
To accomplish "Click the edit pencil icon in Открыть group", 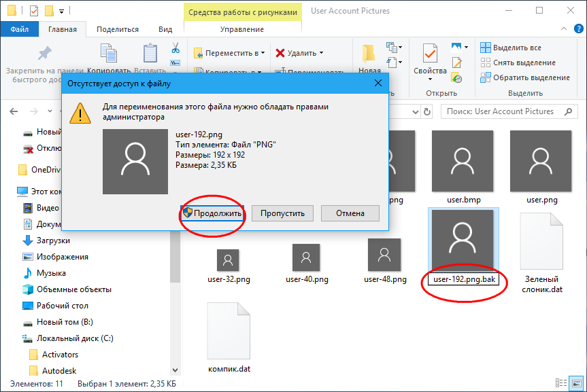I will click(456, 63).
